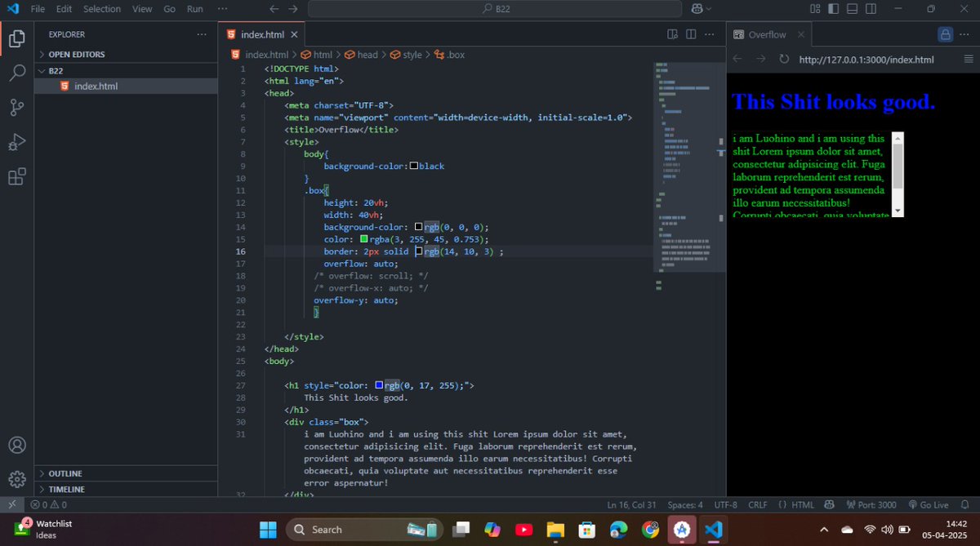This screenshot has width=980, height=546.
Task: Open the File menu
Action: 38,9
